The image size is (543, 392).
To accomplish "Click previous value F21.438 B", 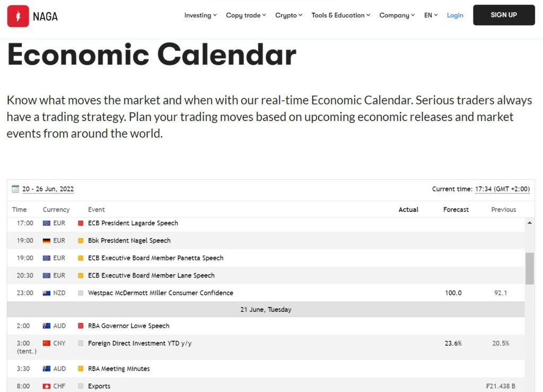I will (501, 386).
